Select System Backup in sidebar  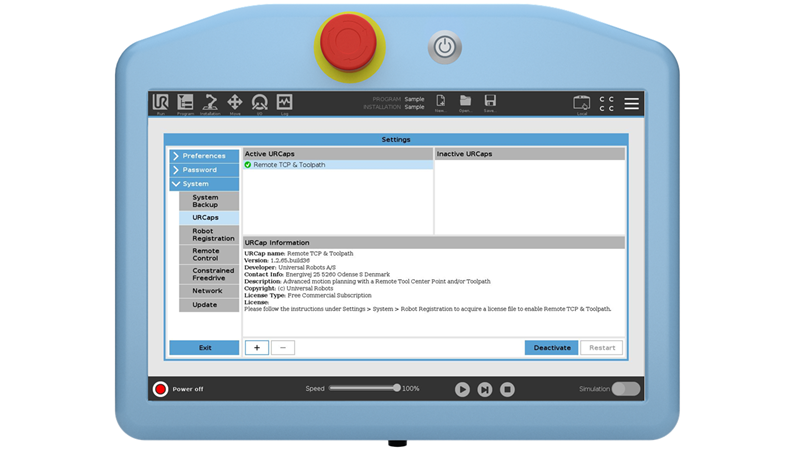click(209, 201)
